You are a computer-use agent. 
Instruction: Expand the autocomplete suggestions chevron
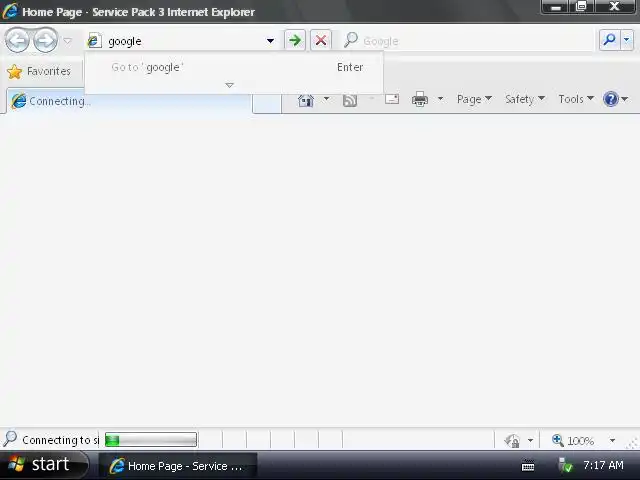229,85
